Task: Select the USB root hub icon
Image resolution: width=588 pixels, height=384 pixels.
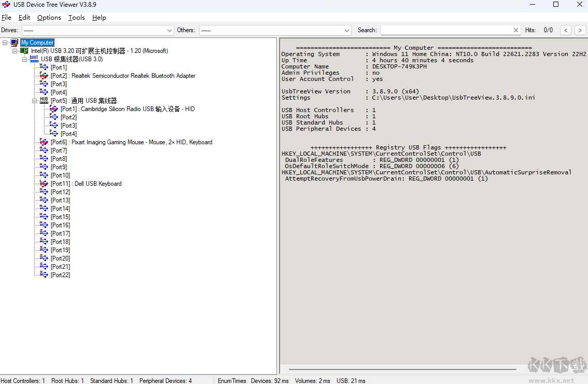Action: click(x=33, y=59)
